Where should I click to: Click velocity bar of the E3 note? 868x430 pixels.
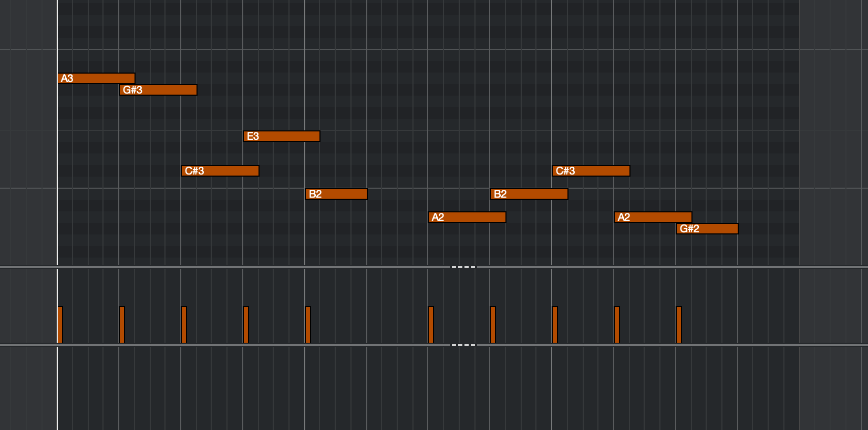pyautogui.click(x=246, y=325)
